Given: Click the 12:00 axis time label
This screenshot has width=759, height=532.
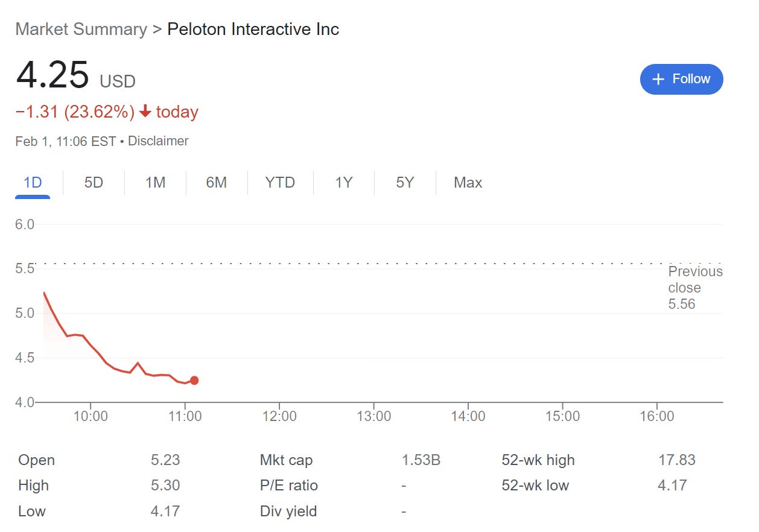Looking at the screenshot, I should click(x=279, y=416).
